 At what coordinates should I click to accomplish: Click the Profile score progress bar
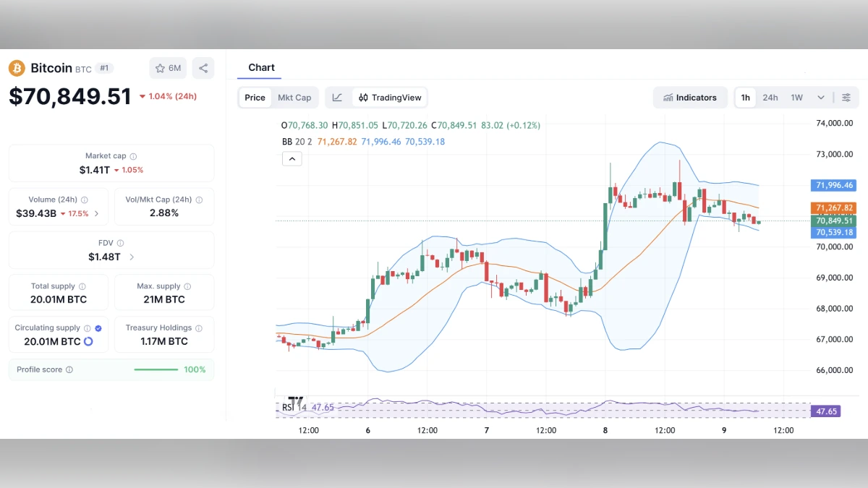(156, 369)
